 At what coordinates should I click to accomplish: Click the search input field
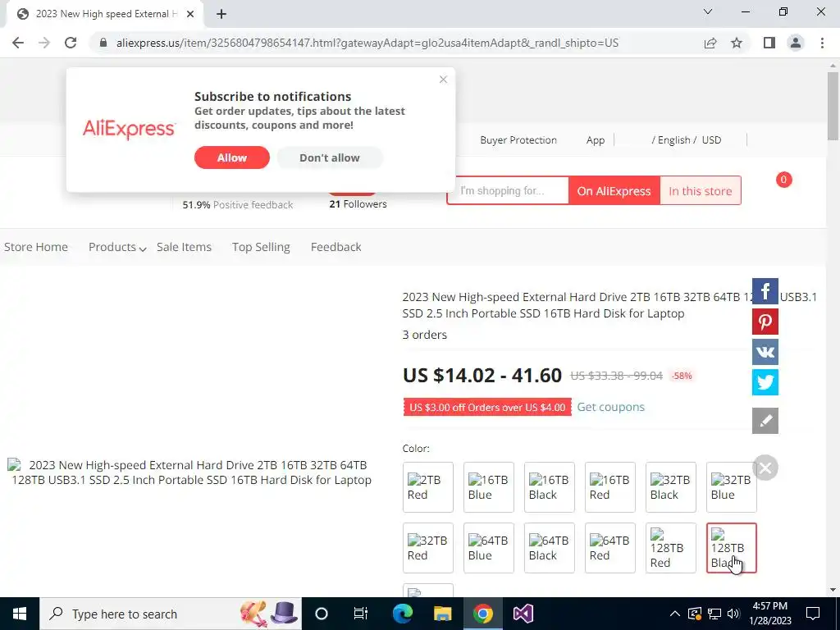pos(508,190)
